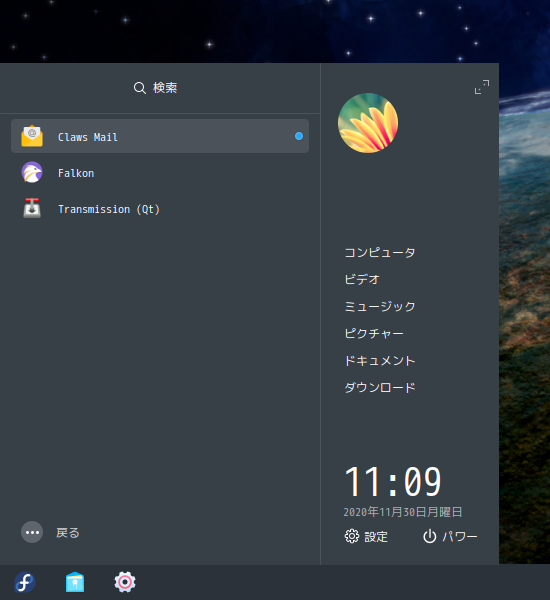The width and height of the screenshot is (550, 600).
Task: Open ミュージック folder
Action: click(380, 307)
